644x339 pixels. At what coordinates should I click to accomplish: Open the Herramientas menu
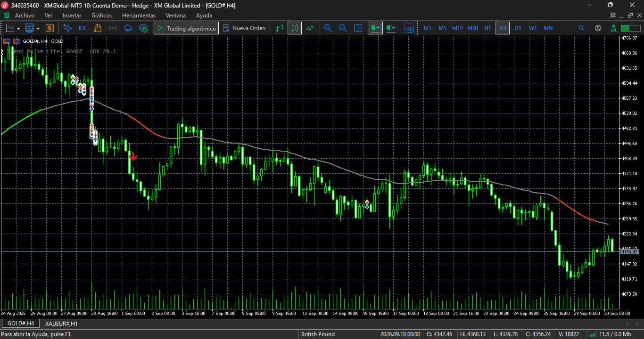pyautogui.click(x=139, y=16)
